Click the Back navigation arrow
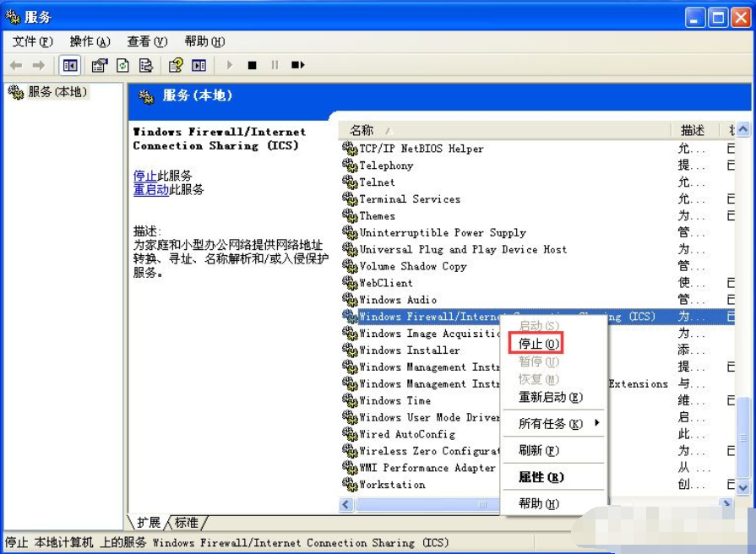 click(x=15, y=65)
